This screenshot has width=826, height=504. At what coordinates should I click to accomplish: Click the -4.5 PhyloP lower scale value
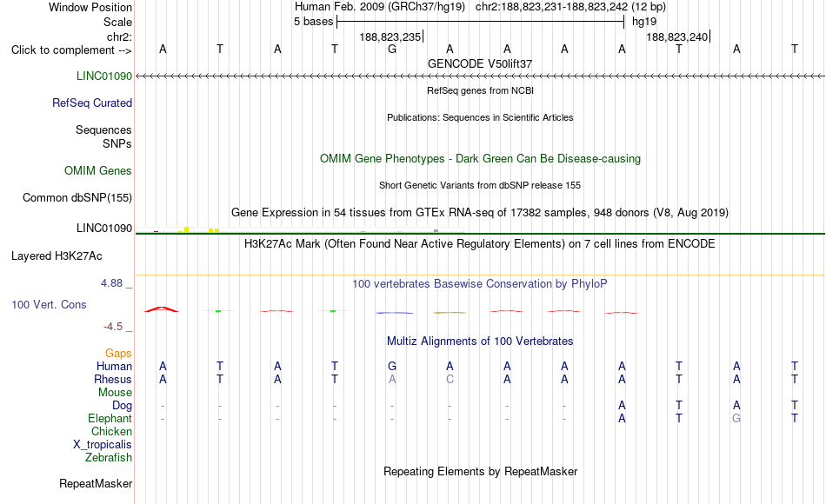tap(113, 327)
